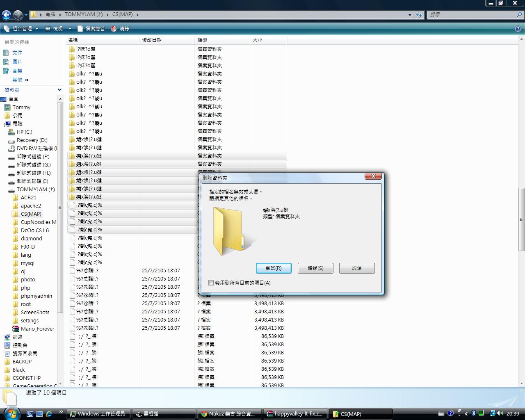Open the Views (檢視) dropdown arrow

click(x=70, y=29)
